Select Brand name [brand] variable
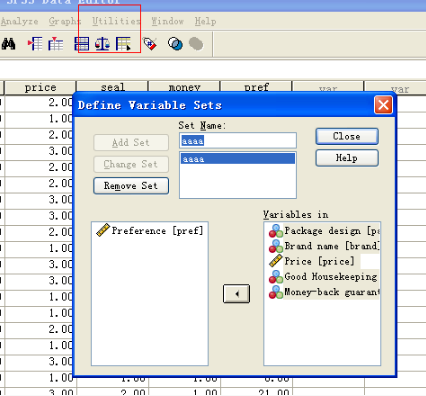This screenshot has height=396, width=426. [x=324, y=246]
